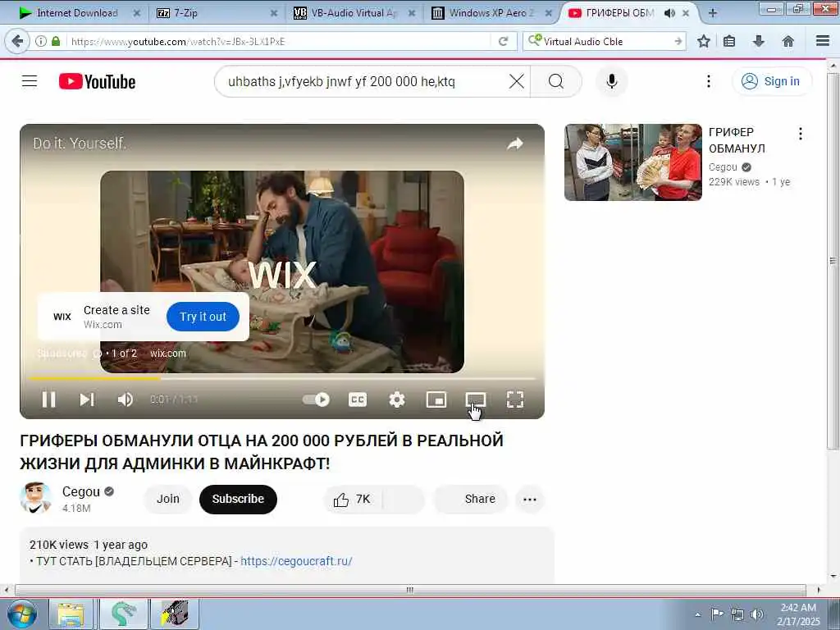This screenshot has height=630, width=840.
Task: Open more actions ellipsis below video
Action: point(530,500)
